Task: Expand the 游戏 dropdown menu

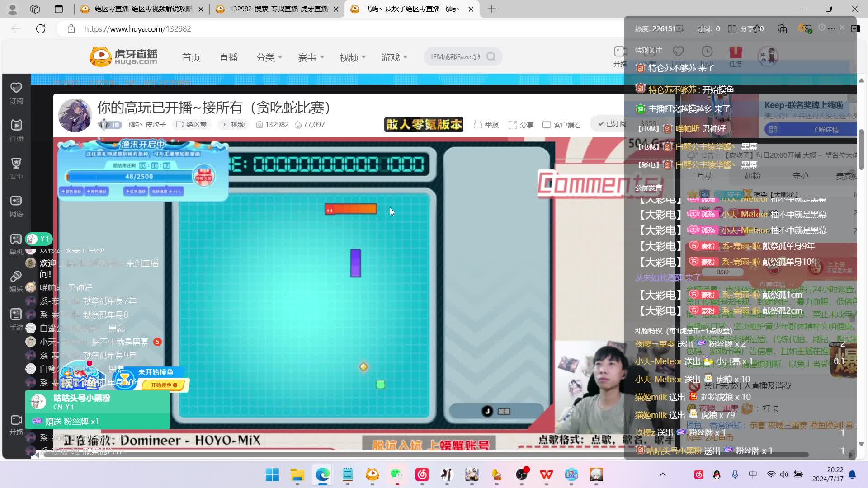Action: point(394,57)
